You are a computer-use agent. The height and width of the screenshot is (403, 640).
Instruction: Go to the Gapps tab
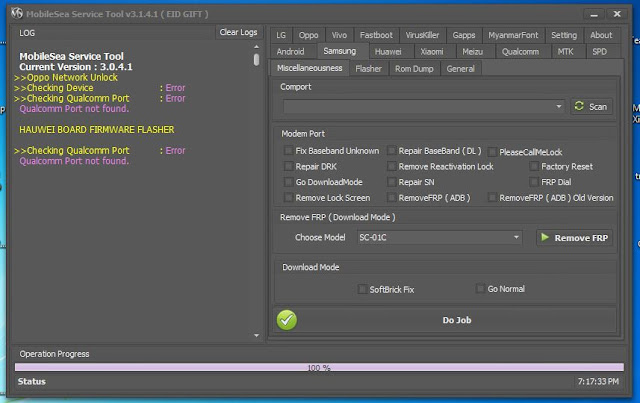[x=464, y=35]
